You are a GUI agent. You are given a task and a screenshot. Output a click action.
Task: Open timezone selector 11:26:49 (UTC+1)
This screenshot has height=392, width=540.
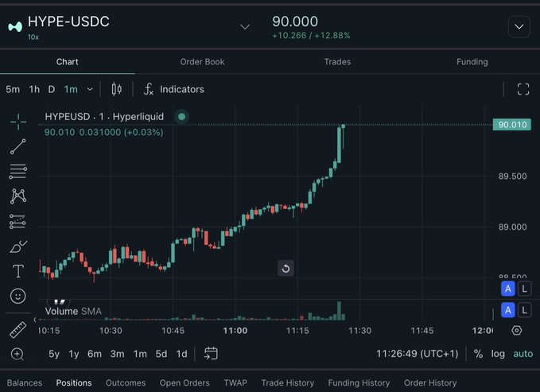(x=417, y=354)
